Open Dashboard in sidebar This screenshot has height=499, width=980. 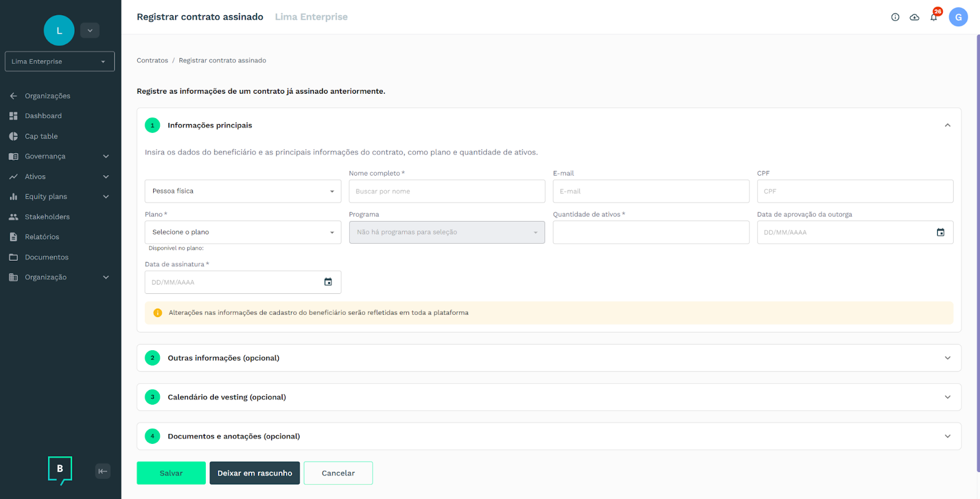tap(43, 116)
